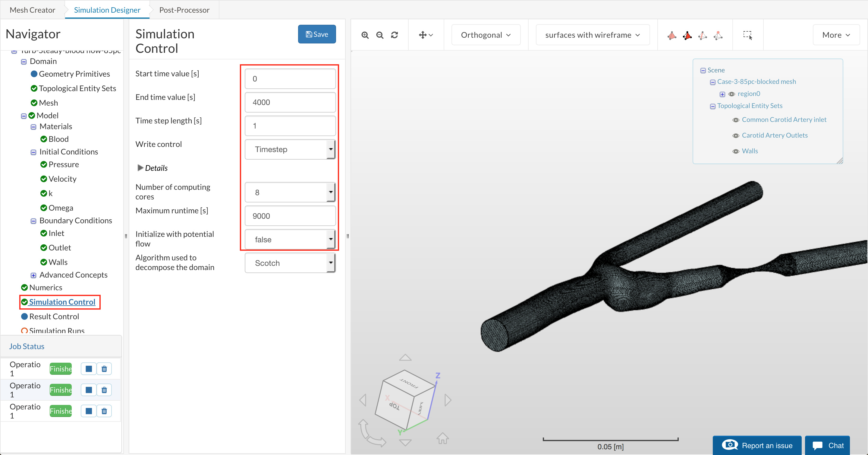Click the Report an issue button
This screenshot has width=868, height=455.
click(757, 445)
